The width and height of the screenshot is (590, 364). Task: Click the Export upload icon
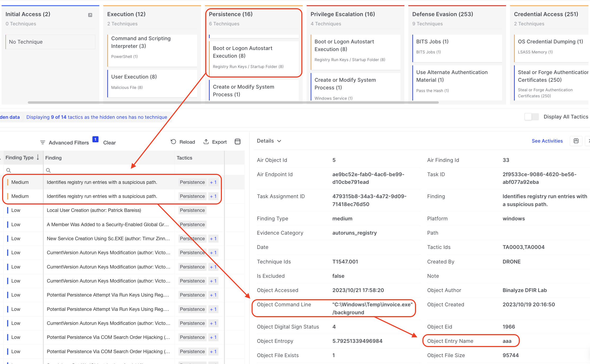(x=206, y=142)
